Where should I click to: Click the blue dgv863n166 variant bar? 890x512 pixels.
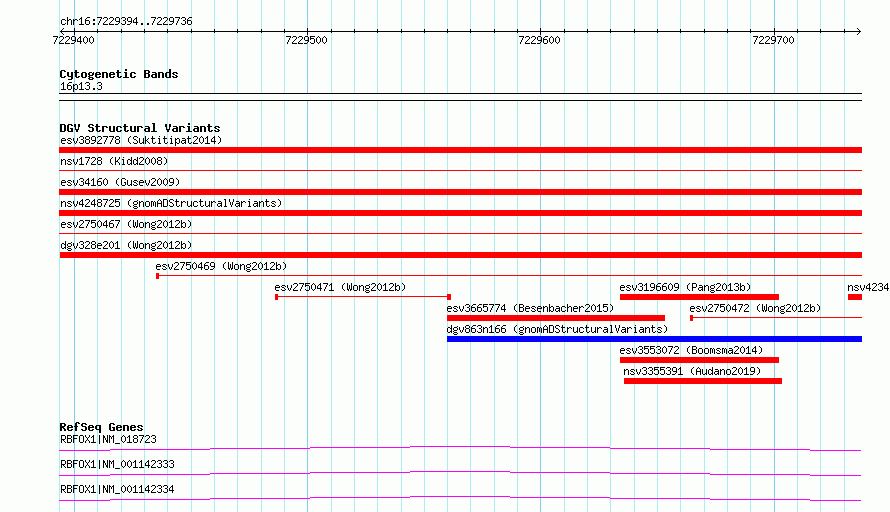(654, 339)
